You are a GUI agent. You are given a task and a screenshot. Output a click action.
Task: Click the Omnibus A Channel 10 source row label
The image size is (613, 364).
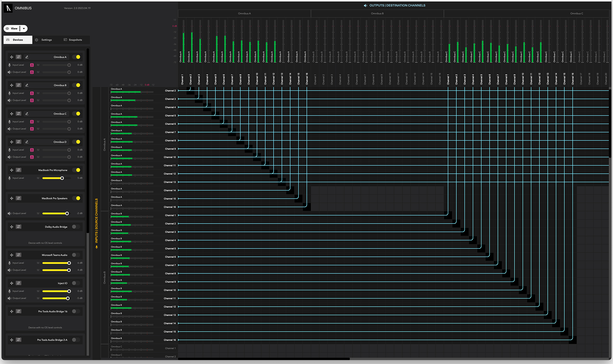(170, 157)
